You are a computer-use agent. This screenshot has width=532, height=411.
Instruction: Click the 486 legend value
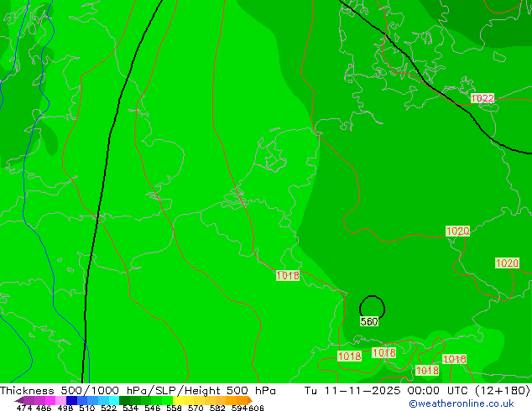(44, 408)
